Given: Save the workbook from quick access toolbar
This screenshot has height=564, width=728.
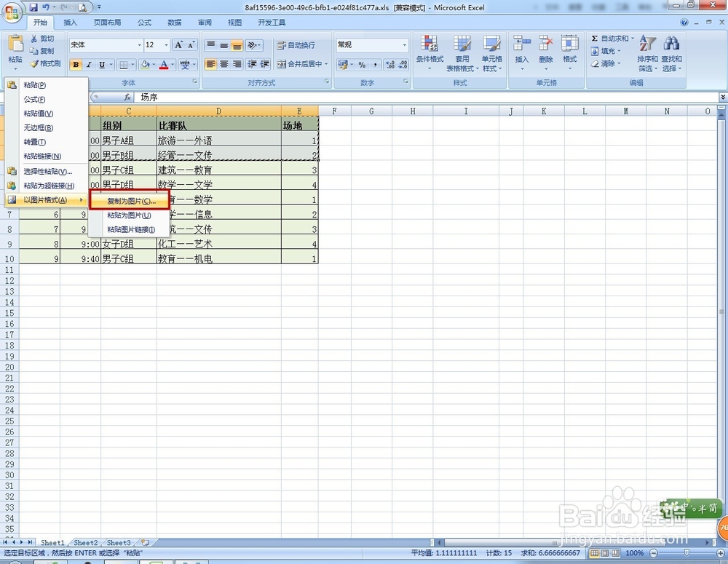Looking at the screenshot, I should (33, 7).
